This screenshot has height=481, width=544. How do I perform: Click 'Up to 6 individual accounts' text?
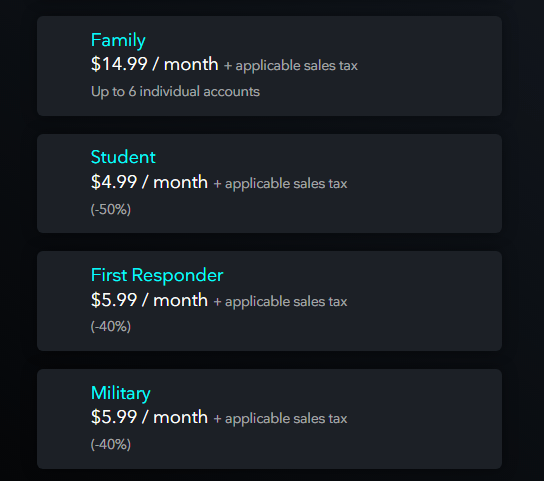(175, 92)
